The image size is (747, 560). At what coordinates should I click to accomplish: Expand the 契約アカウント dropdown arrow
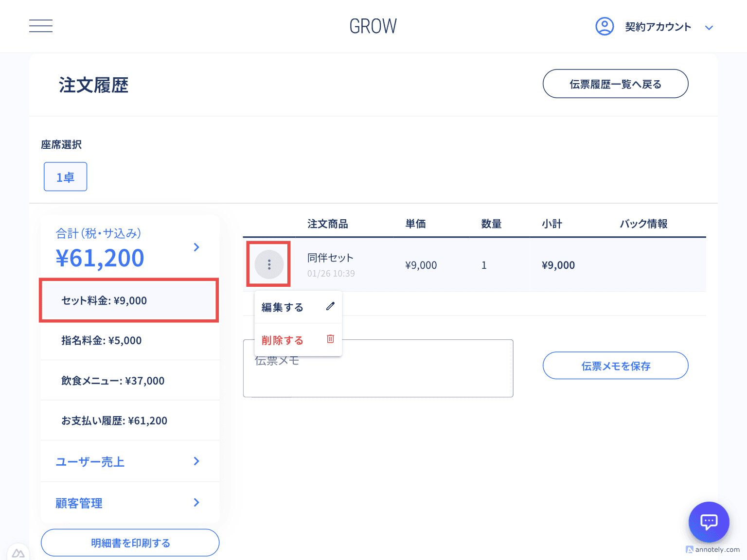pyautogui.click(x=709, y=28)
